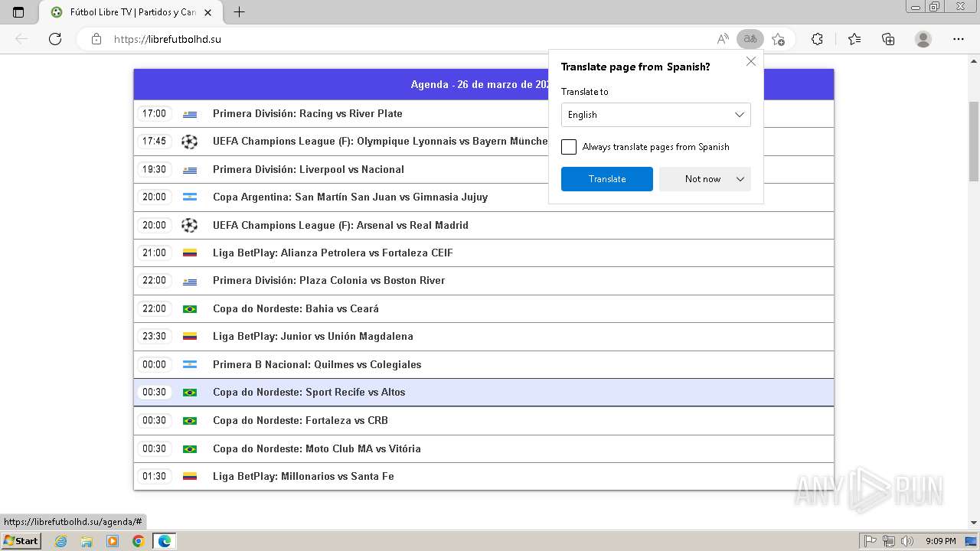Click the 17:45 time badge

coord(154,142)
